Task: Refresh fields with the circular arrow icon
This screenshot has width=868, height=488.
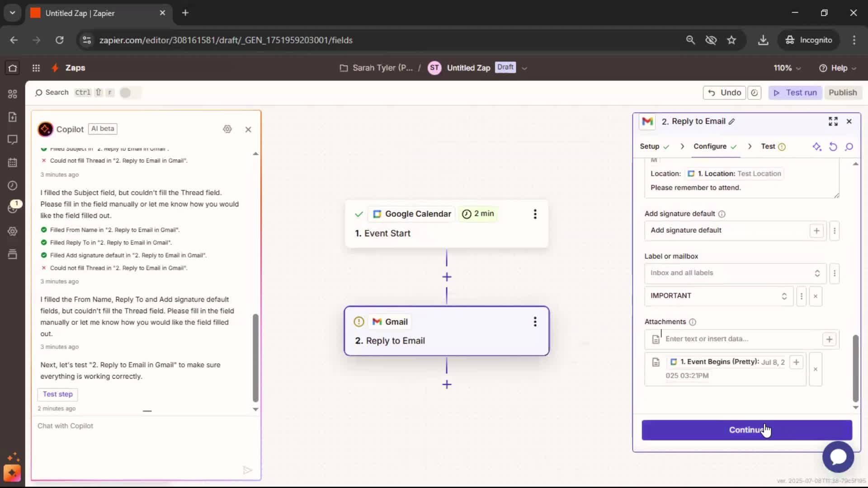Action: pos(833,146)
